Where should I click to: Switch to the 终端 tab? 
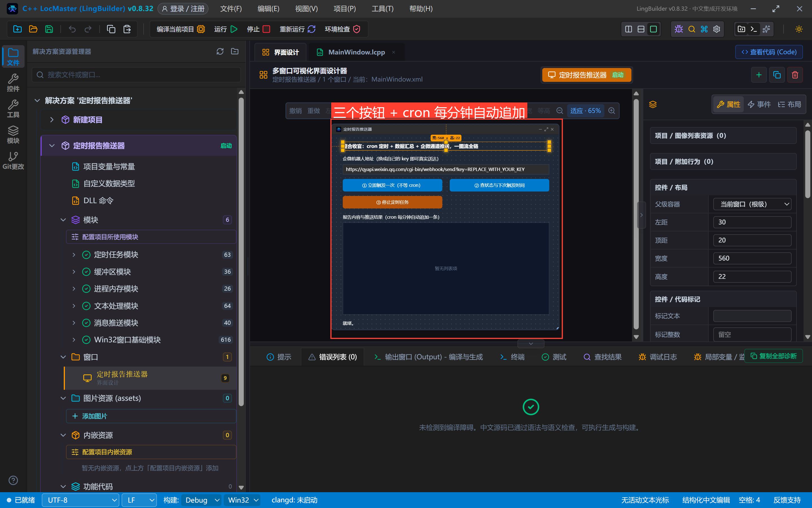pyautogui.click(x=512, y=357)
